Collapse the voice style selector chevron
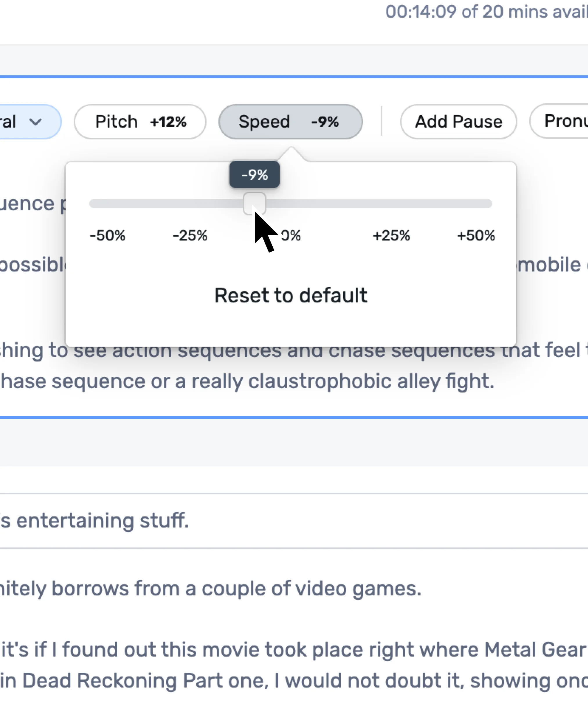 coord(37,122)
